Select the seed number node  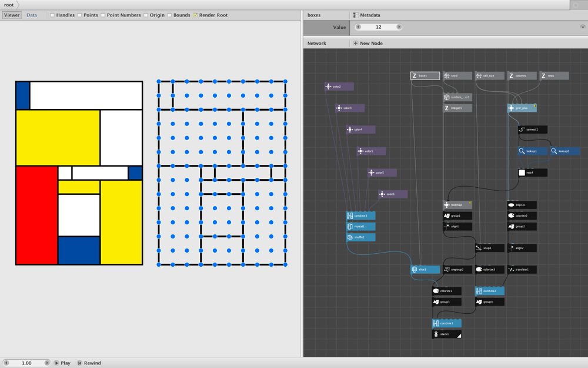457,76
